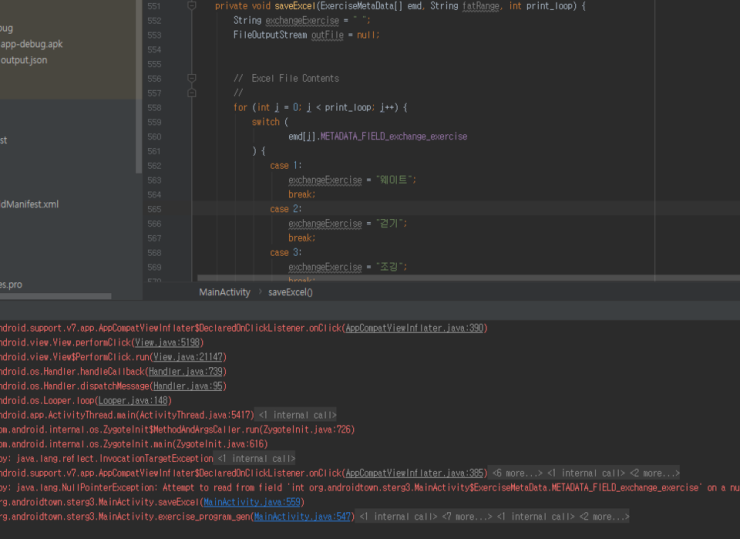Screen dimensions: 740x539
Task: Click the editor's horizontal scrollbar
Action: point(460,278)
